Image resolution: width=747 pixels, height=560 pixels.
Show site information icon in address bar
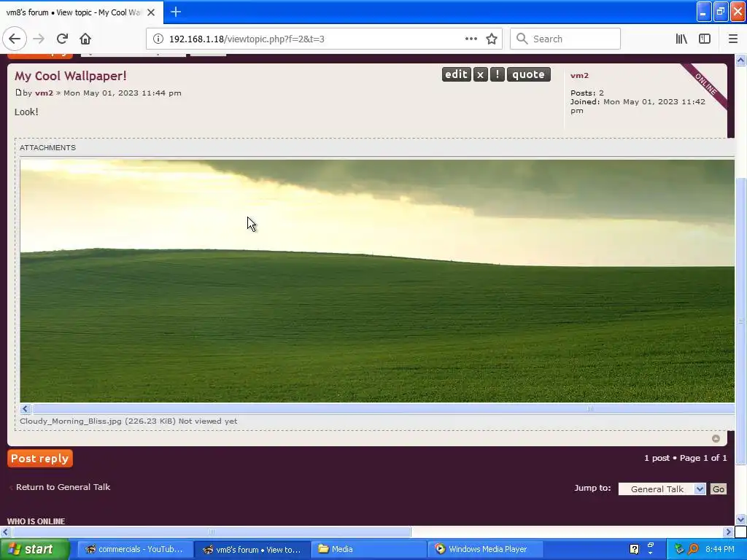[x=158, y=39]
